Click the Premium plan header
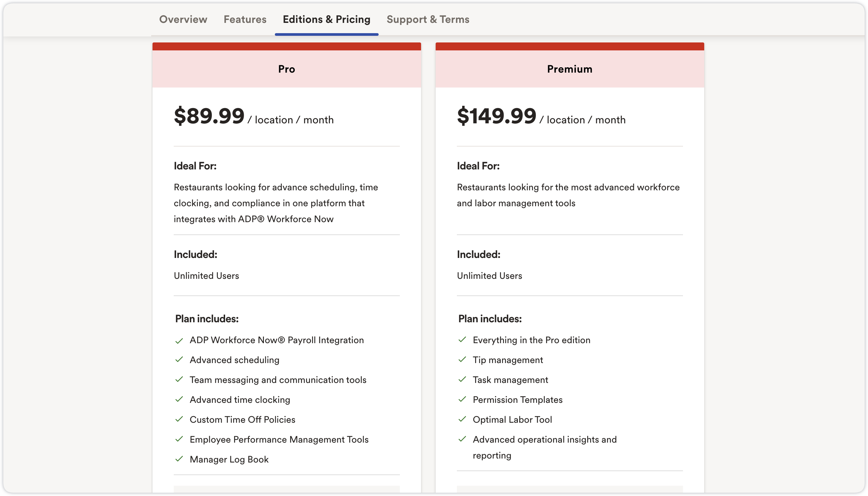Screen dimensions: 868x496 click(570, 69)
